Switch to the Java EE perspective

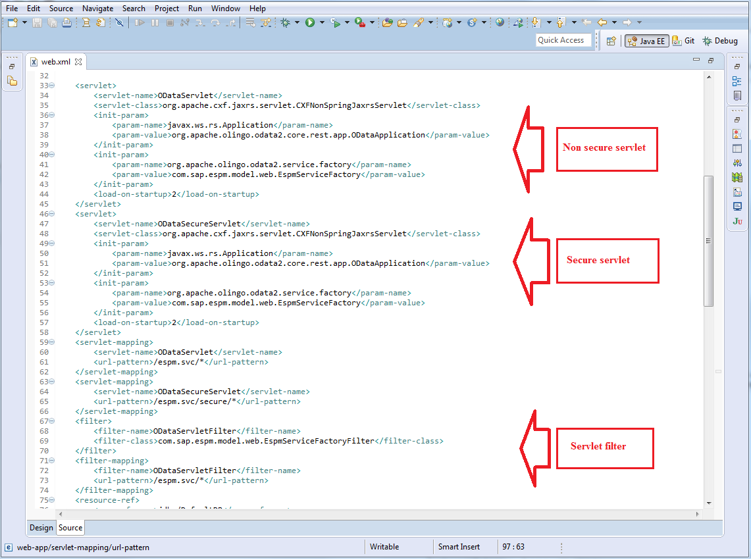(x=646, y=41)
